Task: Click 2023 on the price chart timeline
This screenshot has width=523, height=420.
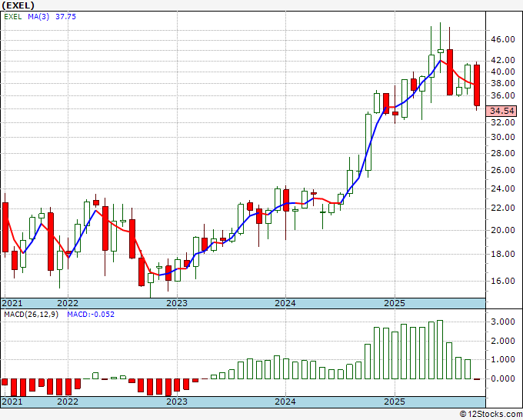Action: (x=177, y=303)
